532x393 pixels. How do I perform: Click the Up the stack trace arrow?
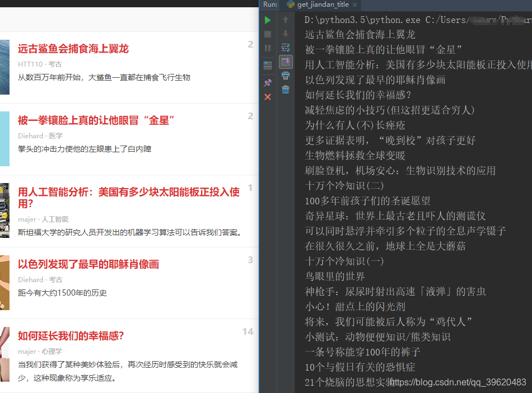click(x=286, y=20)
